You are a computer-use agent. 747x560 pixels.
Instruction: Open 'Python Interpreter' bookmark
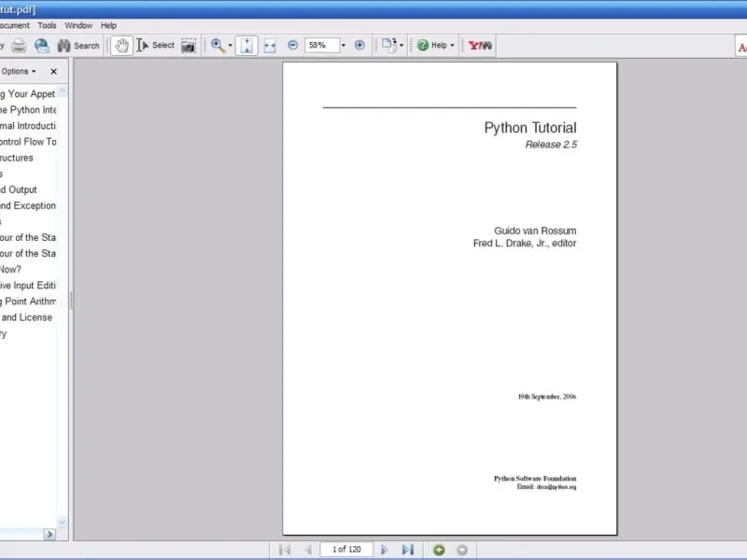tap(28, 110)
